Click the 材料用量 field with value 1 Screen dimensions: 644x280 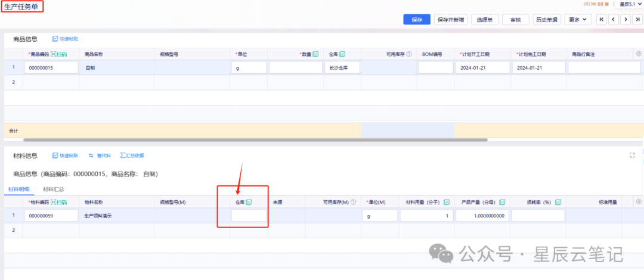(x=427, y=216)
